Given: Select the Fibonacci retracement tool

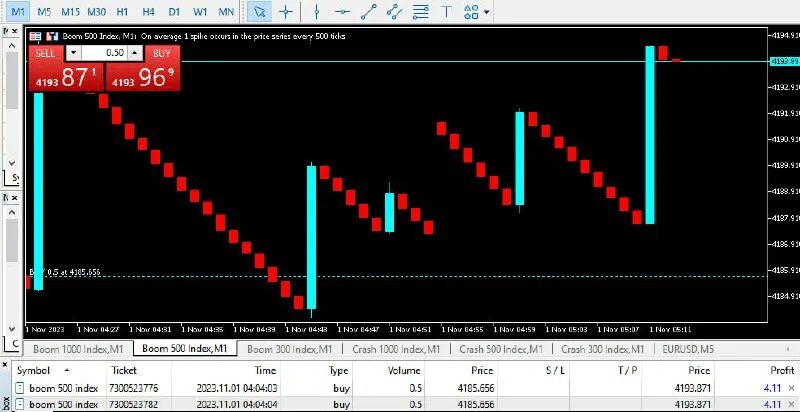Looking at the screenshot, I should pos(420,12).
